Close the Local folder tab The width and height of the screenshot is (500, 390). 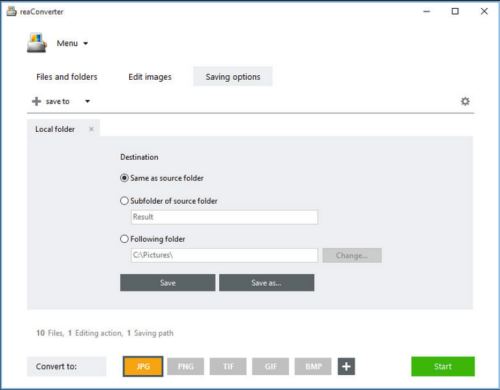(x=91, y=129)
